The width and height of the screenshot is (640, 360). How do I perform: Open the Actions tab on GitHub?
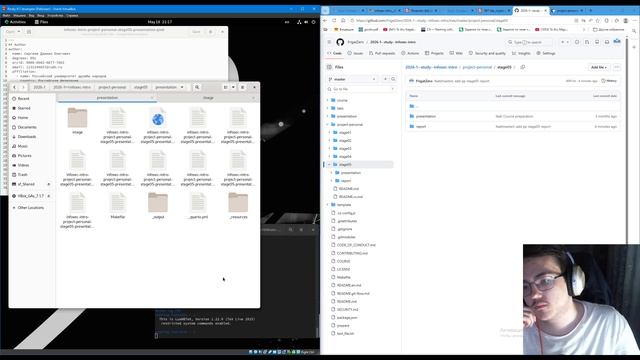click(410, 53)
